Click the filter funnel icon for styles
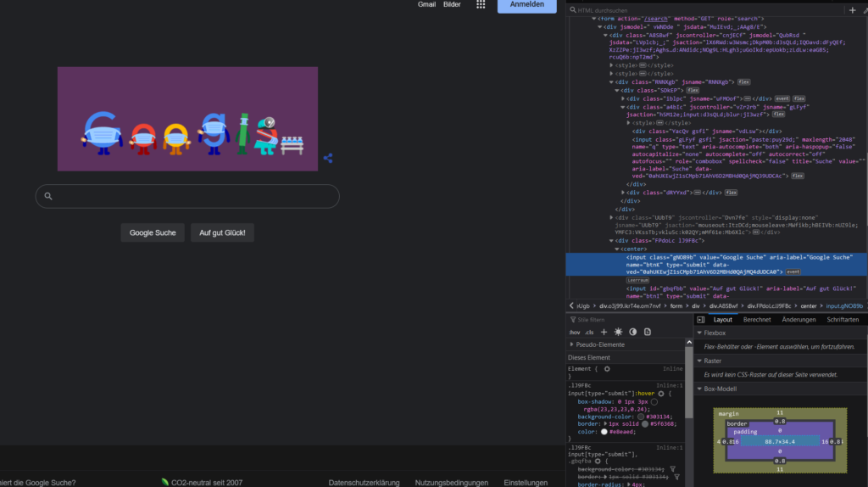Image resolution: width=868 pixels, height=487 pixels. (573, 320)
